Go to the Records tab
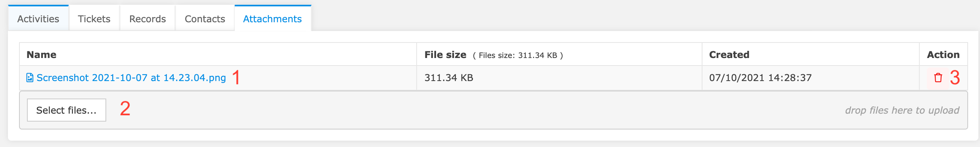The image size is (980, 147). 147,18
